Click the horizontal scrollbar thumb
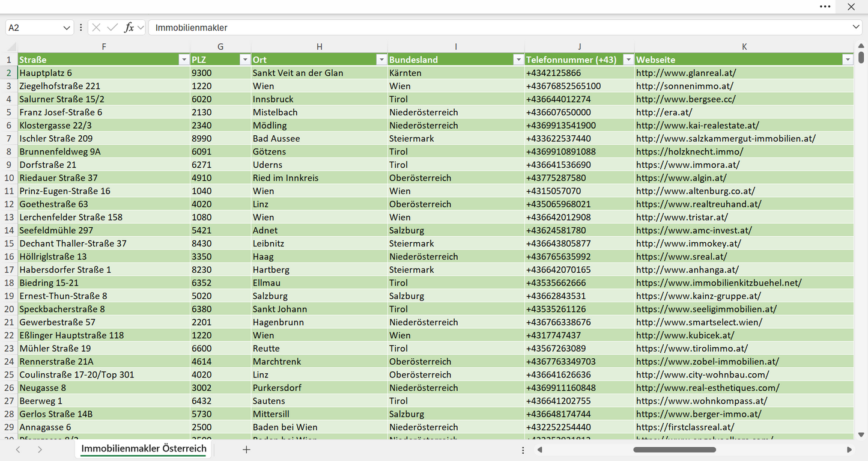This screenshot has width=868, height=461. [x=675, y=450]
